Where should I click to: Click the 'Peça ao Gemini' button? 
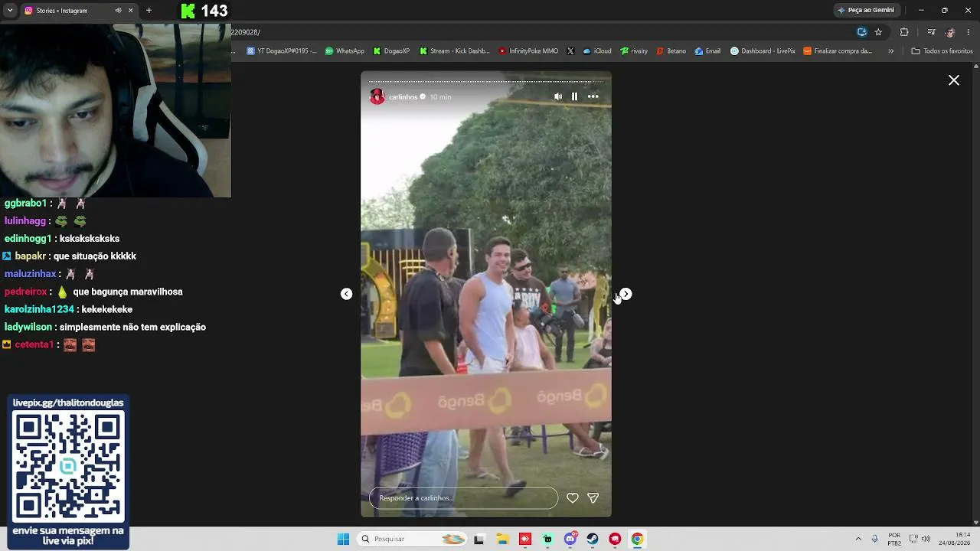pos(866,10)
